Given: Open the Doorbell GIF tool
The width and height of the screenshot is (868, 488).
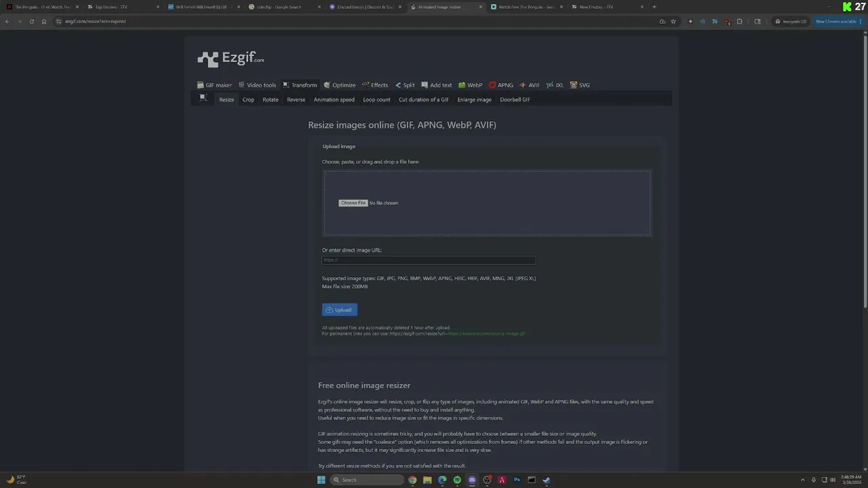Looking at the screenshot, I should tap(515, 100).
